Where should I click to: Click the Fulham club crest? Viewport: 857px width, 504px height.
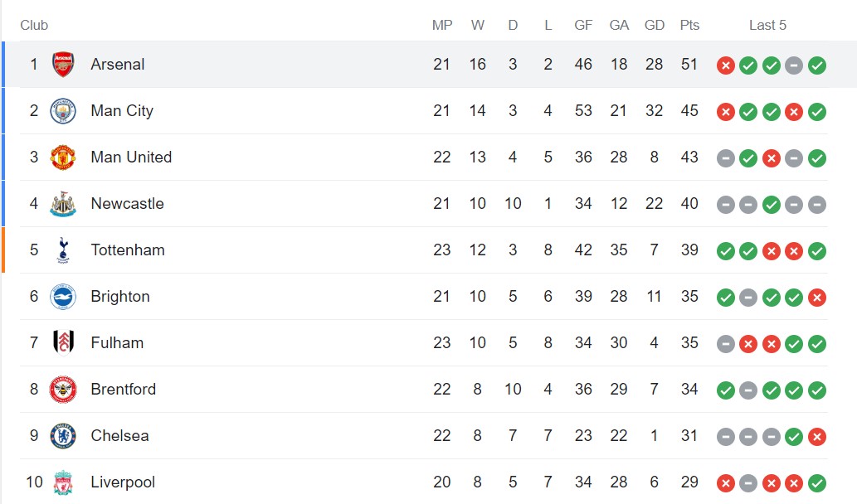tap(63, 343)
